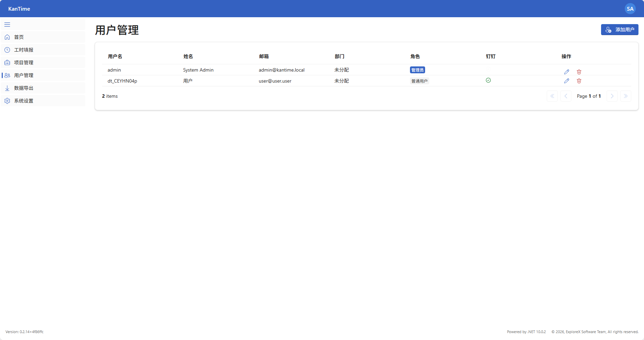
Task: Toggle the hamburger sidebar menu
Action: 7,24
